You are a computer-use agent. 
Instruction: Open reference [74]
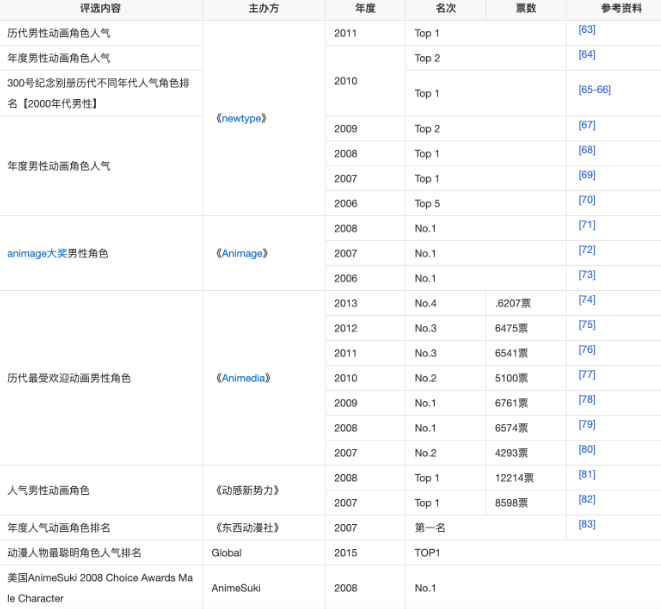coord(587,299)
